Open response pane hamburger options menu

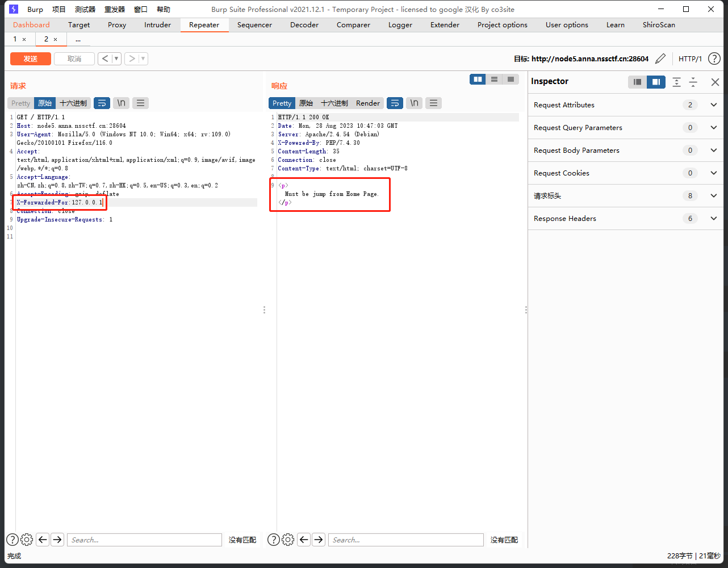[x=433, y=103]
